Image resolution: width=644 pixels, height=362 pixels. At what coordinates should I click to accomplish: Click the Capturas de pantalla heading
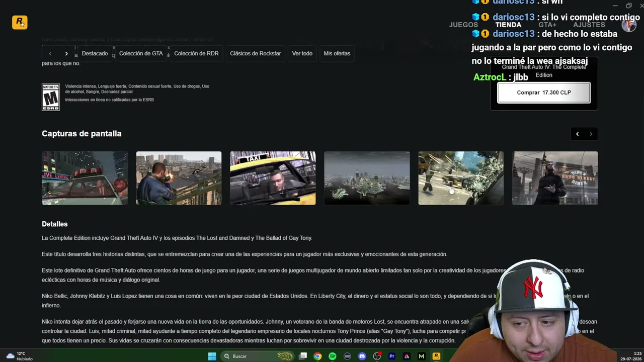pyautogui.click(x=82, y=134)
